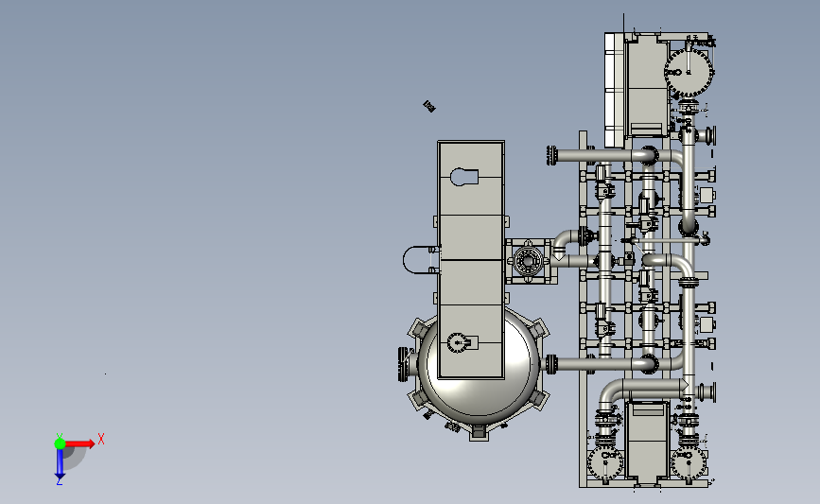Viewport: 820px width, 504px height.
Task: Click the green Y axis dot on triad
Action: tap(60, 443)
